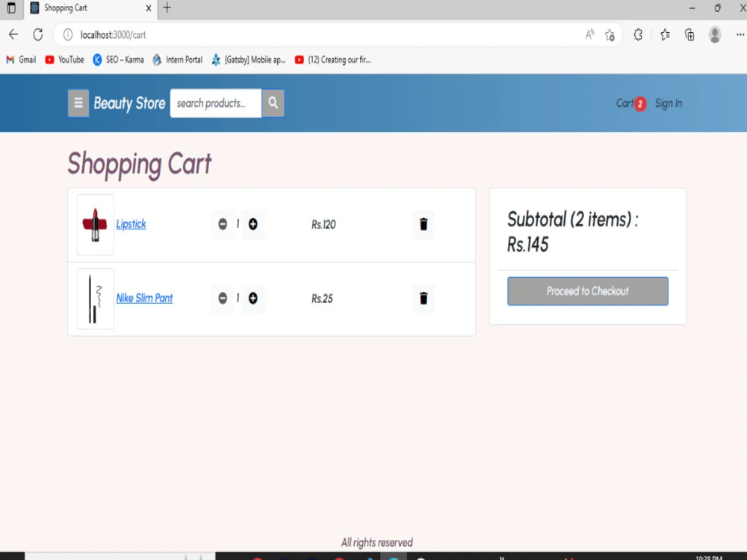The image size is (747, 560).
Task: Go back in the browser
Action: point(13,35)
